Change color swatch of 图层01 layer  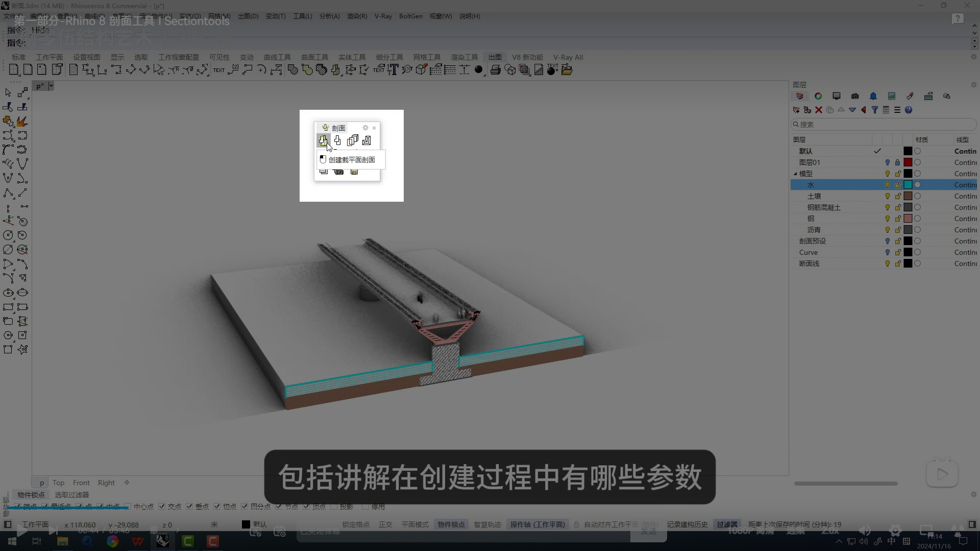click(x=908, y=162)
